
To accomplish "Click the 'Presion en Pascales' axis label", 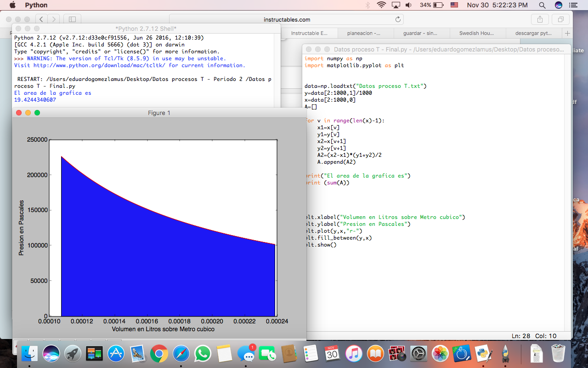I will point(21,228).
